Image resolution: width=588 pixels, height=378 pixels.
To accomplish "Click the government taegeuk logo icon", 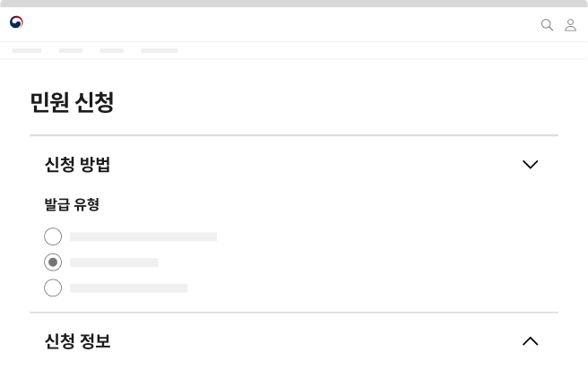I will pos(16,23).
